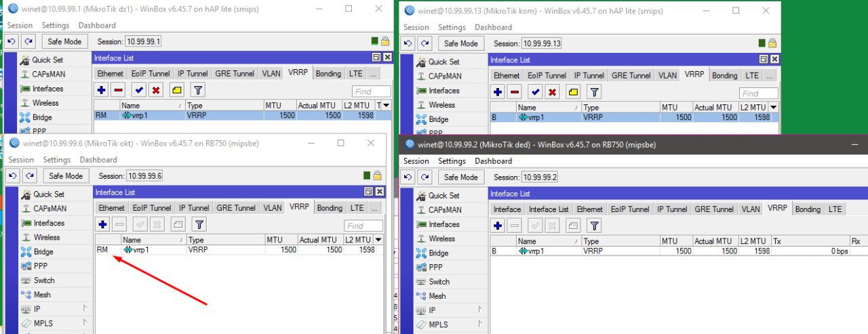Image resolution: width=868 pixels, height=334 pixels.
Task: Toggle Safe Mode in dz1 window
Action: pyautogui.click(x=64, y=41)
